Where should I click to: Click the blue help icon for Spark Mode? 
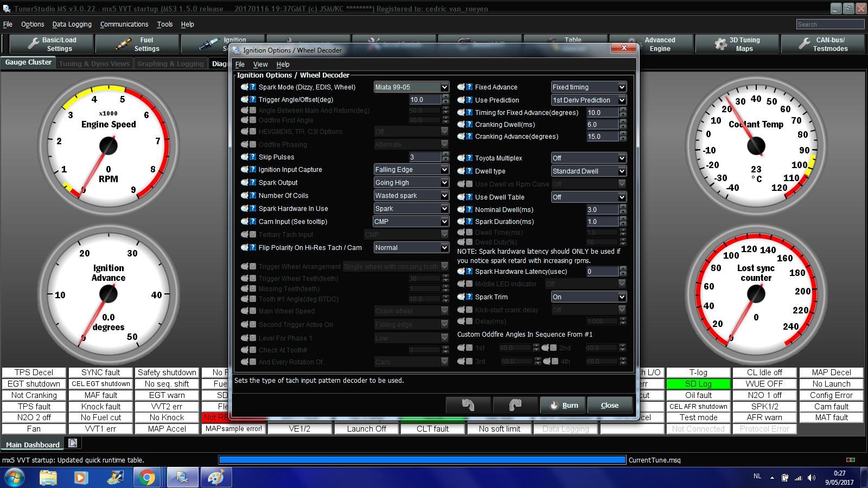click(253, 87)
